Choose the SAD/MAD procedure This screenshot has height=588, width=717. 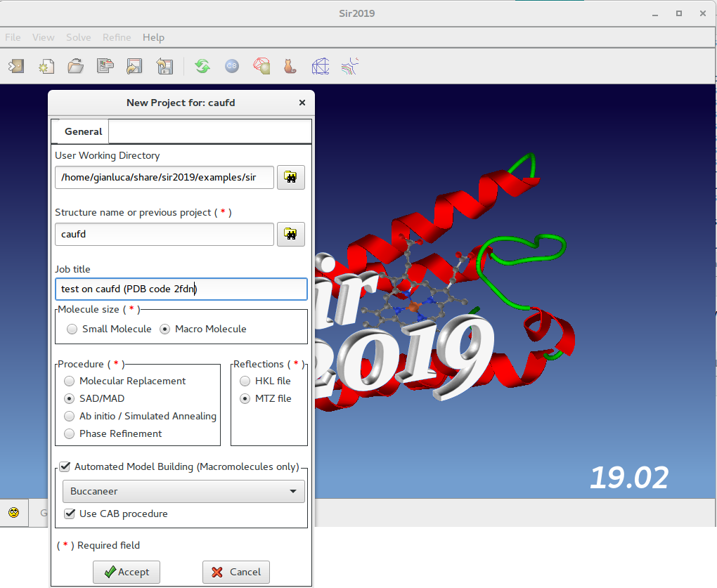pos(69,399)
